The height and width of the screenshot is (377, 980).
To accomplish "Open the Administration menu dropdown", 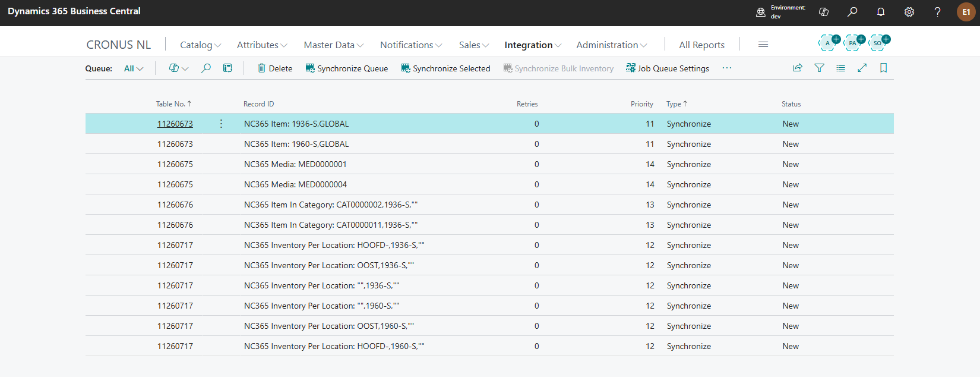I will [x=611, y=45].
